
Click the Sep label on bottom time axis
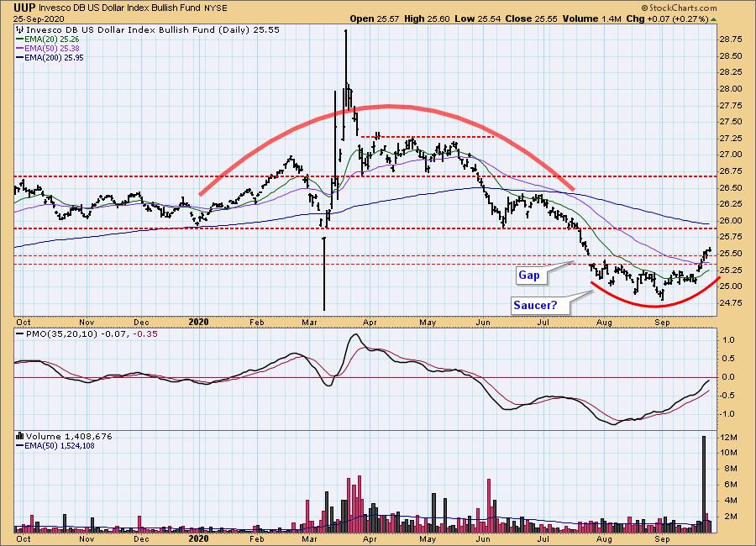point(662,538)
